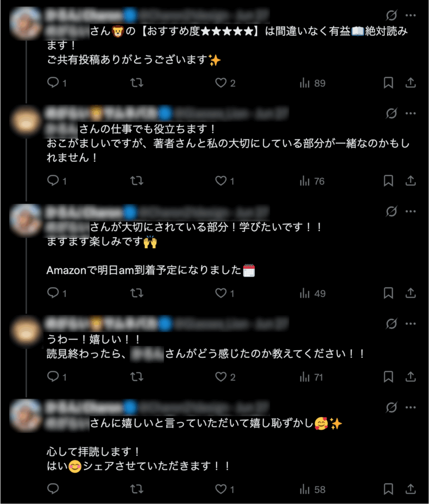Repost the tweet about Amazon delivery
Viewport: 429px width, 504px height.
(x=136, y=293)
